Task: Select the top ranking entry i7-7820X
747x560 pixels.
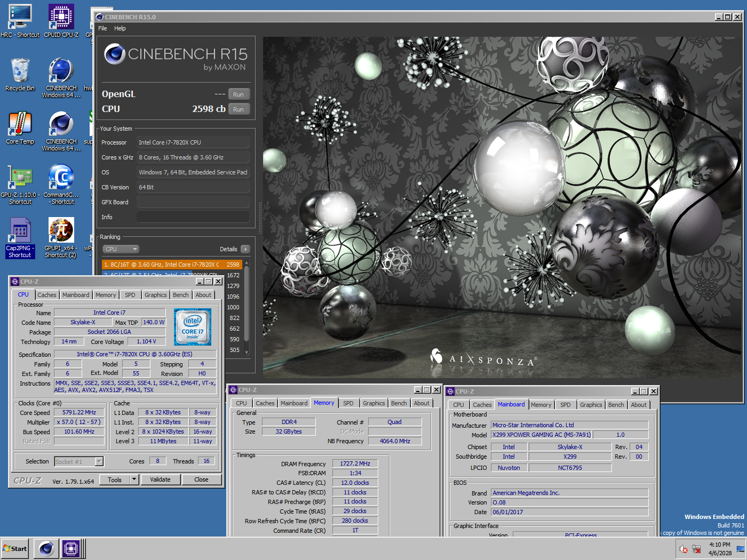Action: (172, 265)
